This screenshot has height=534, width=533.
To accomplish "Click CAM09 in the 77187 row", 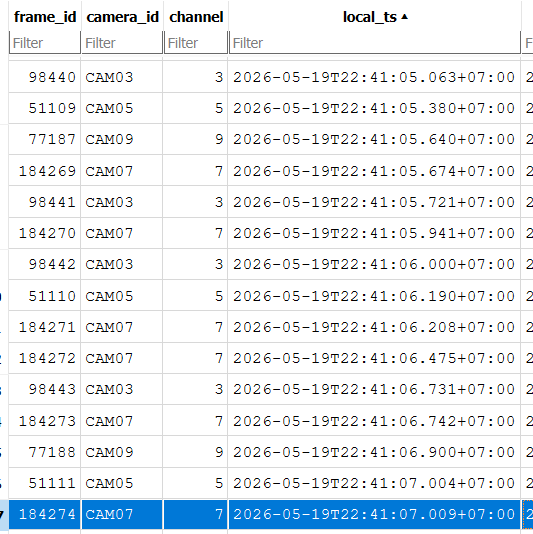I will [x=109, y=140].
